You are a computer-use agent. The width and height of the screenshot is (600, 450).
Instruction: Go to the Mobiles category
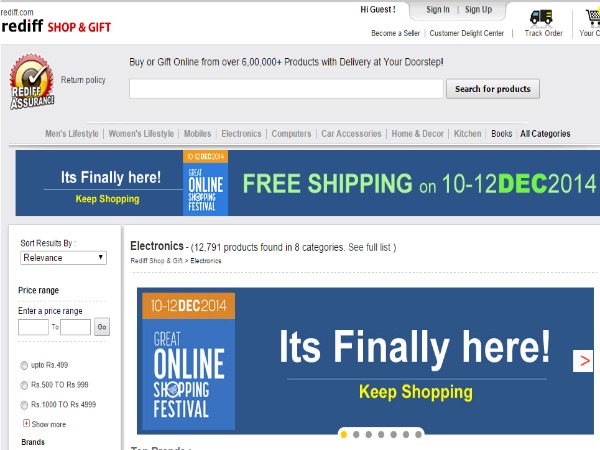(x=197, y=134)
